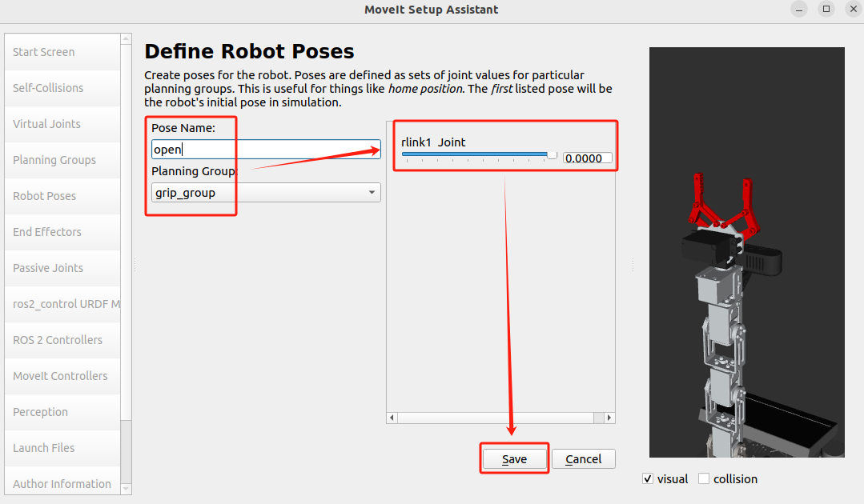
Task: Click the sidebar scroll-down arrow
Action: [127, 489]
